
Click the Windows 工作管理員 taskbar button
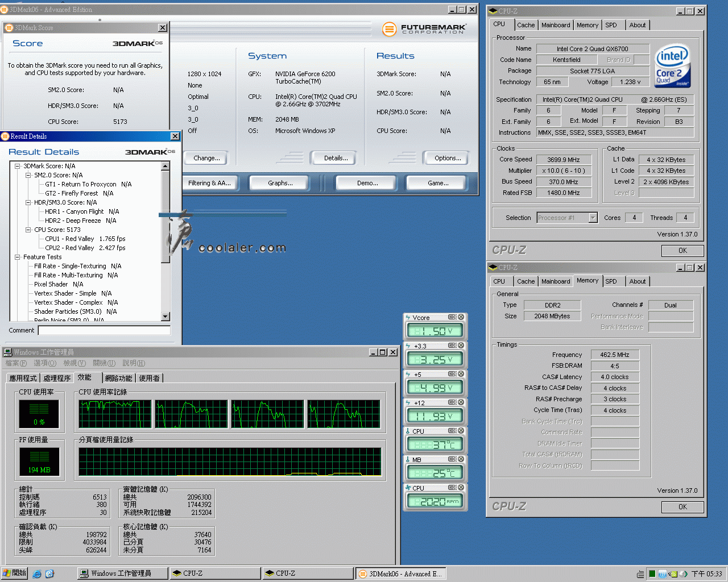(x=122, y=573)
